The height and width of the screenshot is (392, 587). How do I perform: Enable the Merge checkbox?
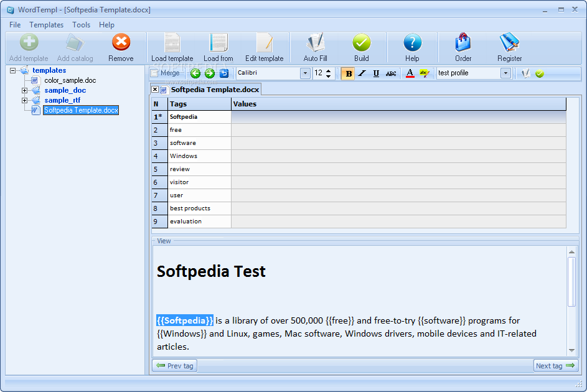[154, 73]
